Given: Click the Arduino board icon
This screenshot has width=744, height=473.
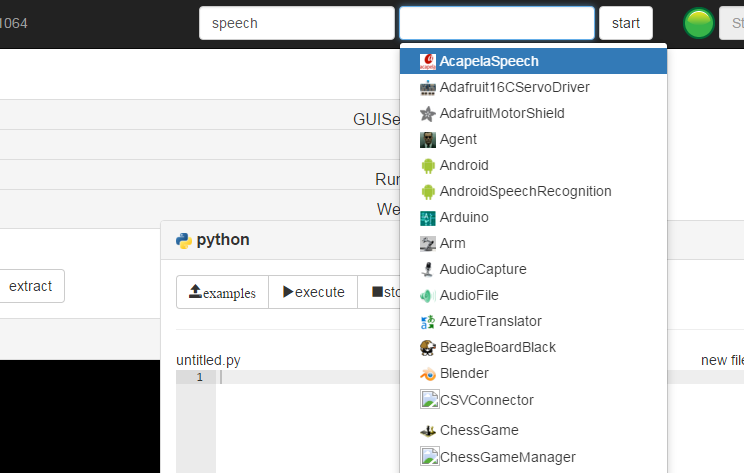Looking at the screenshot, I should coord(428,218).
